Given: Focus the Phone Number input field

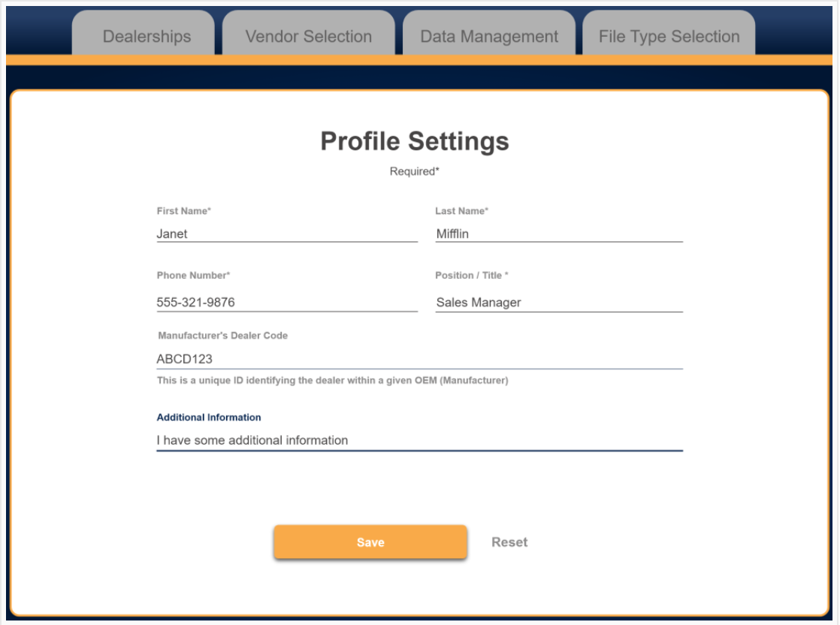Looking at the screenshot, I should pos(286,302).
